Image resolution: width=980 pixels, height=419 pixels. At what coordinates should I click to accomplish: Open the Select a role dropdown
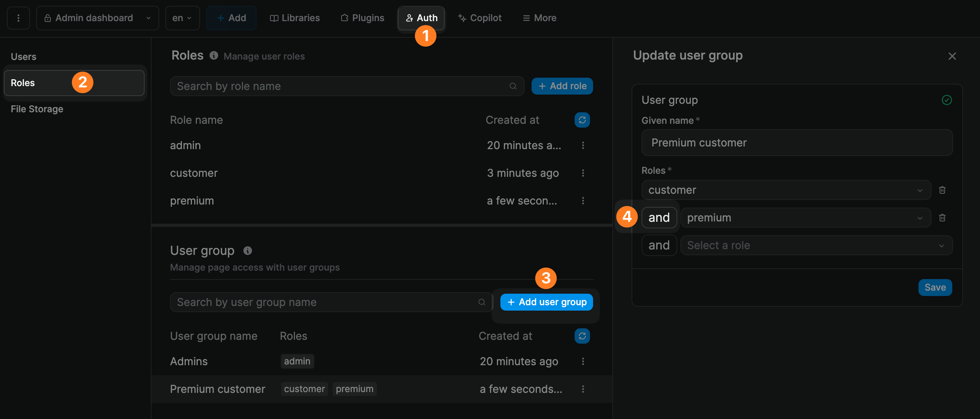click(x=816, y=245)
